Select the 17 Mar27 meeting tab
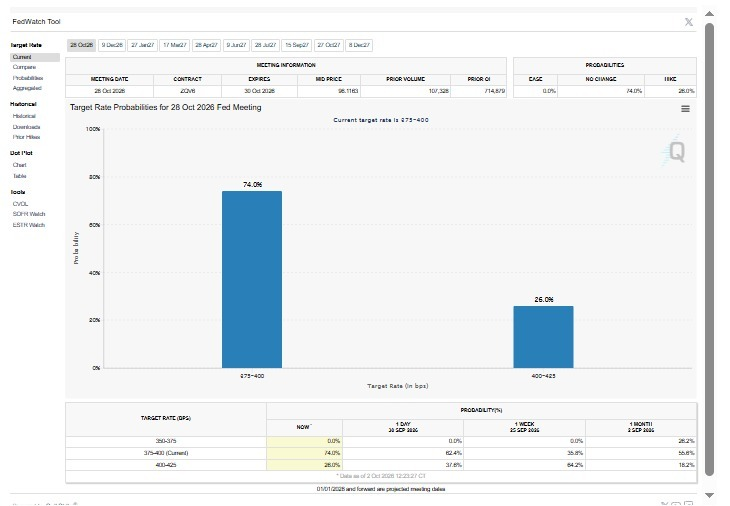This screenshot has width=730, height=506. (175, 45)
